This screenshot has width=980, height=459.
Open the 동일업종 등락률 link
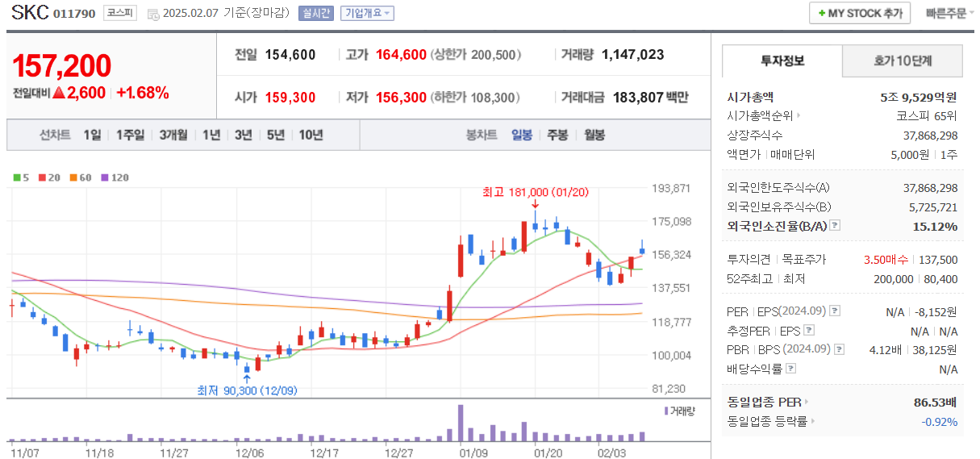[766, 421]
